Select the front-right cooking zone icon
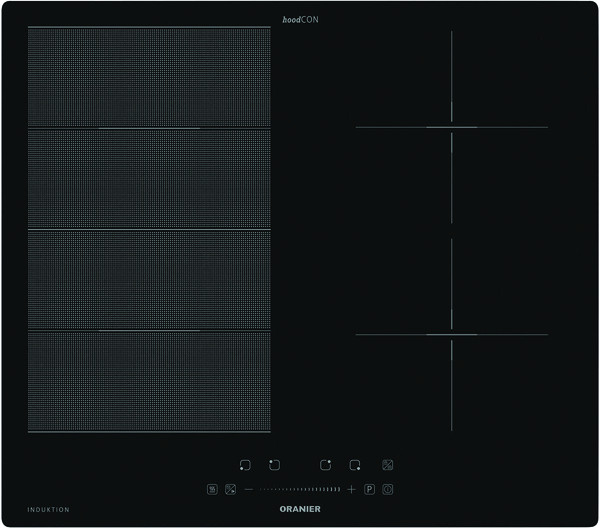This screenshot has width=600, height=528. (x=355, y=465)
